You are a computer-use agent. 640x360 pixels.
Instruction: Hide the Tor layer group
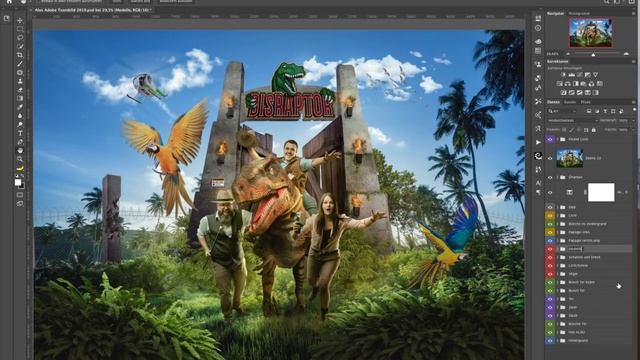[550, 299]
